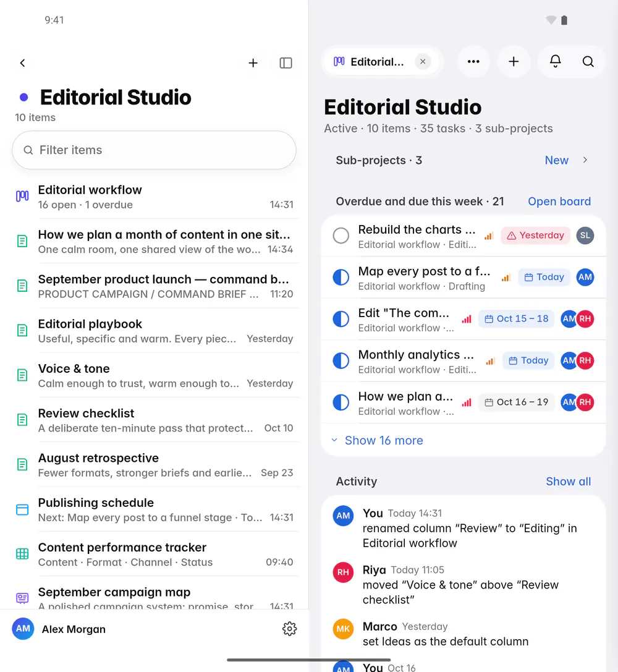Close the Editorial... tab
Image resolution: width=618 pixels, height=672 pixels.
(423, 62)
